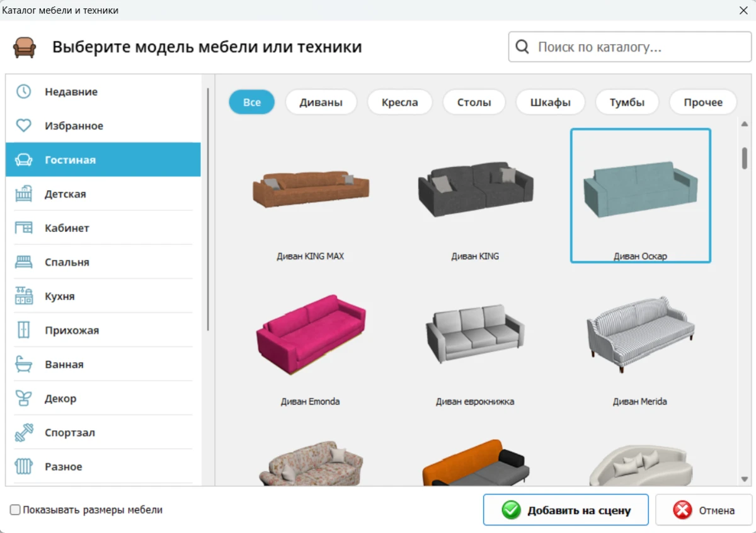Click the heart icon beside Избранное
Image resolution: width=756 pixels, height=533 pixels.
[23, 125]
